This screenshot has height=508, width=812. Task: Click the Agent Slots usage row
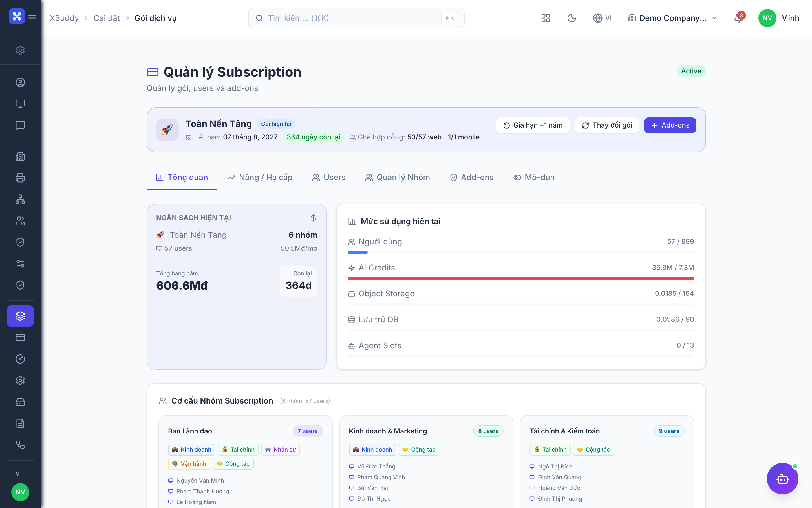521,350
